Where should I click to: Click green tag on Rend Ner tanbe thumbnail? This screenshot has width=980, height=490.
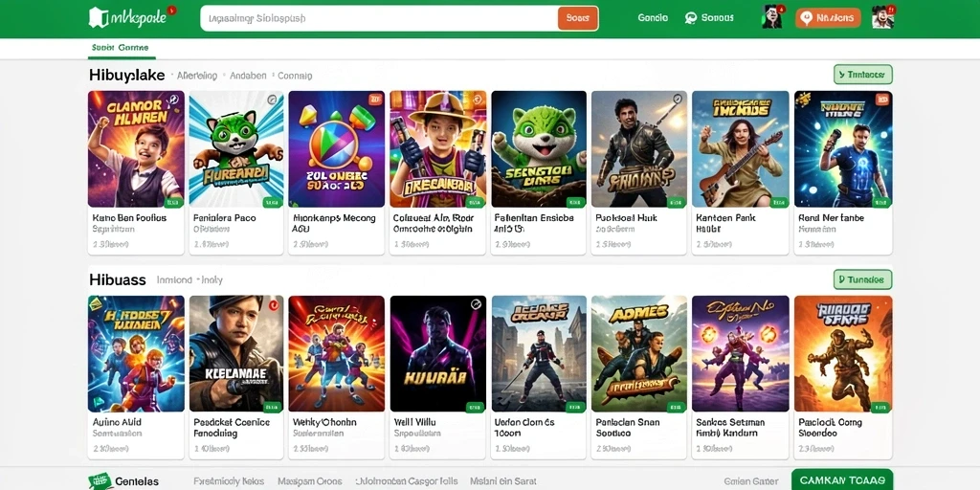(880, 202)
